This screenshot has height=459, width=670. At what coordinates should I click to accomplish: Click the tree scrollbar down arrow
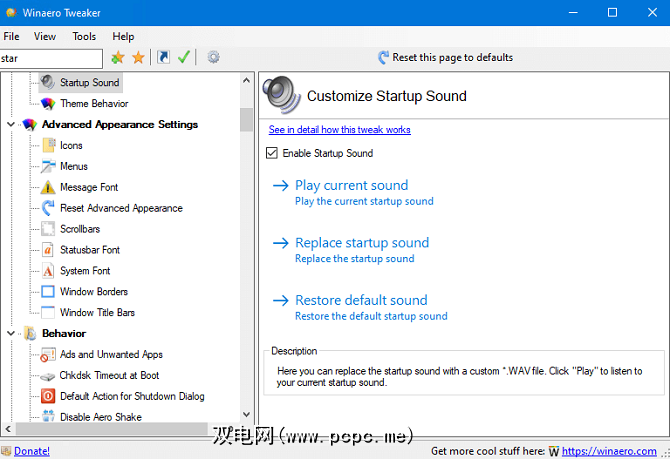point(246,415)
